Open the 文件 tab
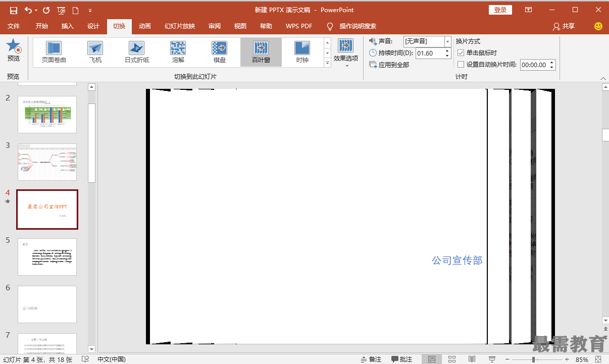This screenshot has width=609, height=364. coord(14,26)
